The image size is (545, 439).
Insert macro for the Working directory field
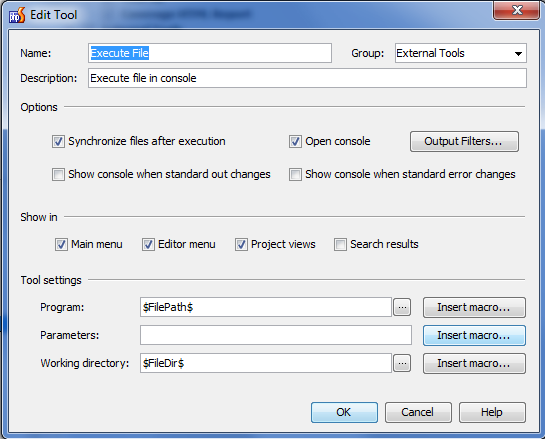coord(474,363)
